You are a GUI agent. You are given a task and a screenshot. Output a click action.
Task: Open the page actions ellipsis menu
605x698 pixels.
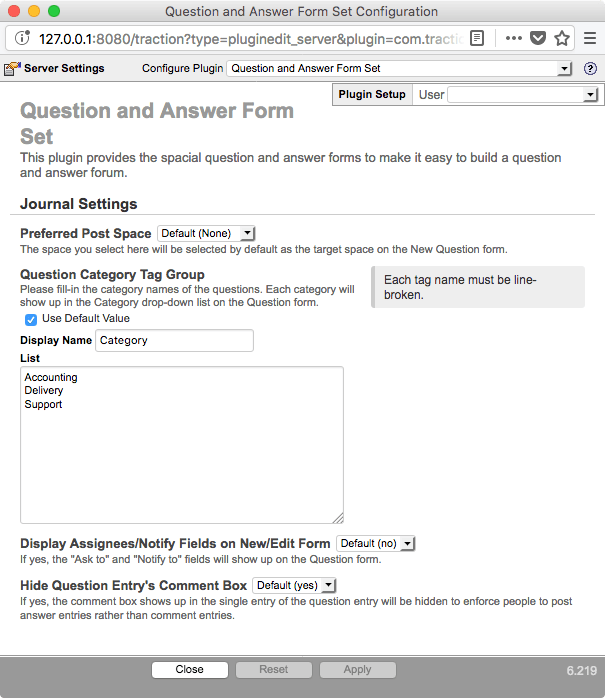[514, 38]
